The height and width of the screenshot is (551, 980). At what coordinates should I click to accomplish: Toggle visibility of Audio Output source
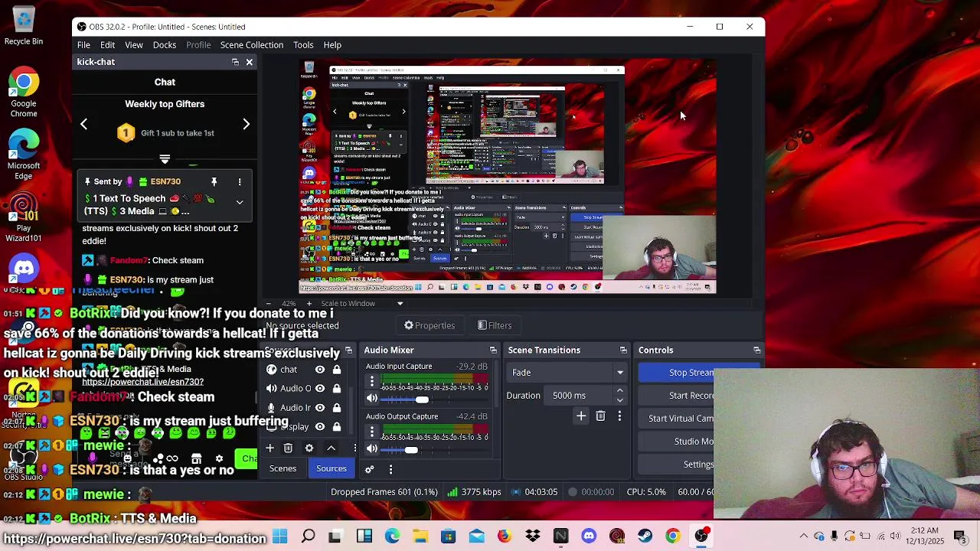pyautogui.click(x=320, y=389)
